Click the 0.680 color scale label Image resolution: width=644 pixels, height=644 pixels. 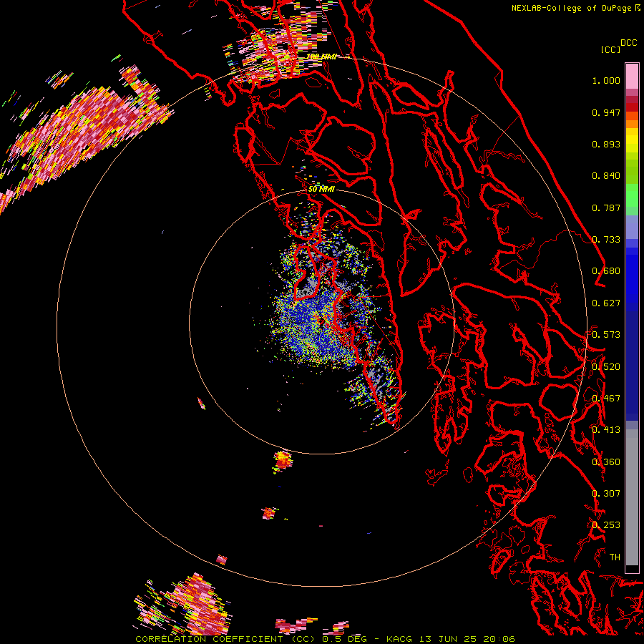click(x=606, y=271)
